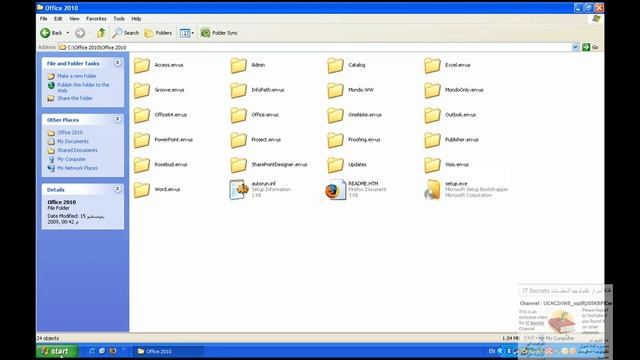The width and height of the screenshot is (640, 360).
Task: Click the EN language indicator in taskbar
Action: pos(491,351)
